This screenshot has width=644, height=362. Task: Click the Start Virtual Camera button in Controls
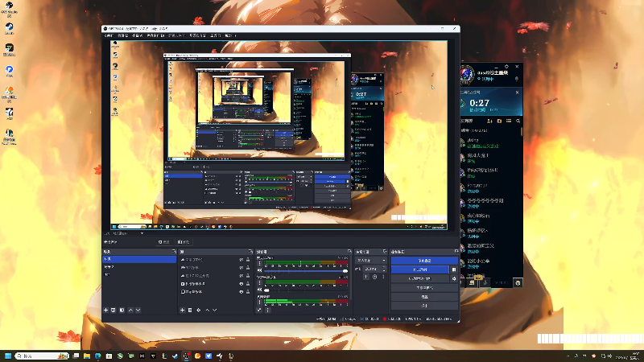point(419,278)
